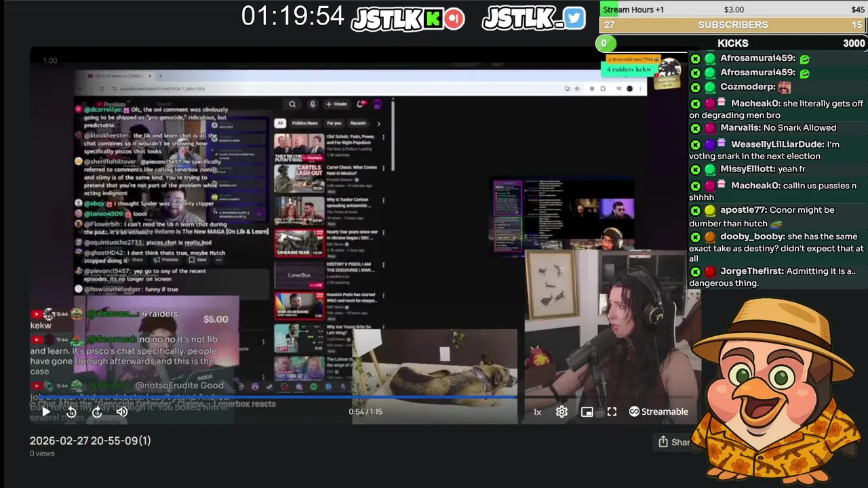Click the Kick logo beside JSTLK
This screenshot has width=868, height=488.
(x=433, y=18)
